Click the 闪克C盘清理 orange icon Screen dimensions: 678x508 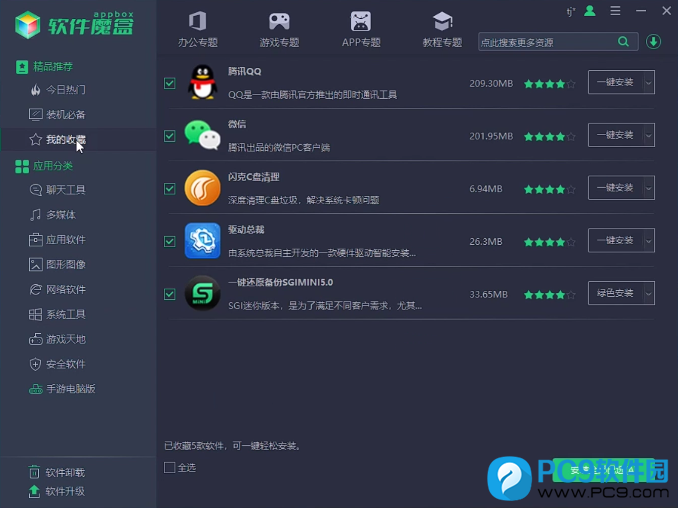pos(202,188)
